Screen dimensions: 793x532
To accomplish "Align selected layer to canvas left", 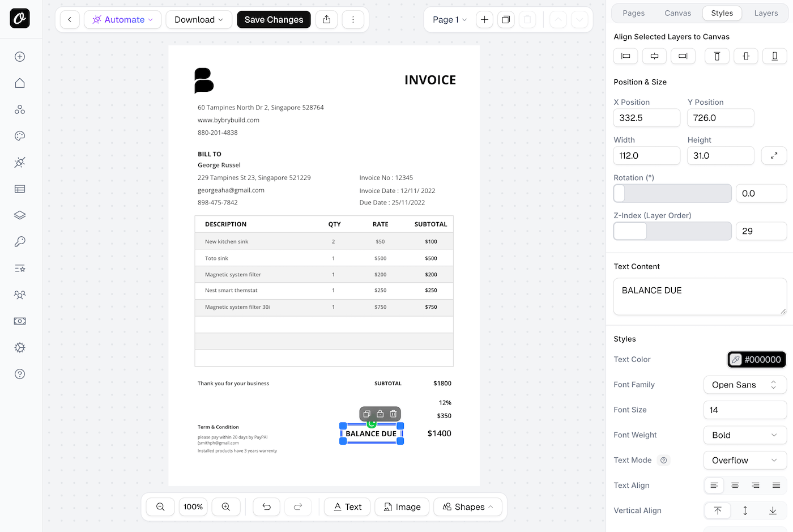I will click(626, 56).
